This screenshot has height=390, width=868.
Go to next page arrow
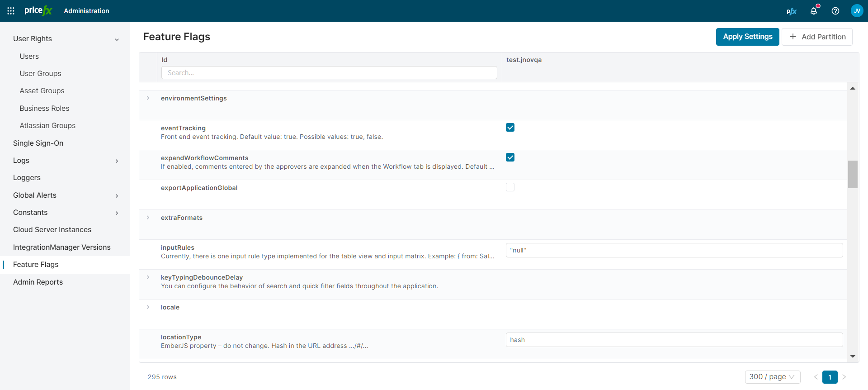point(844,377)
